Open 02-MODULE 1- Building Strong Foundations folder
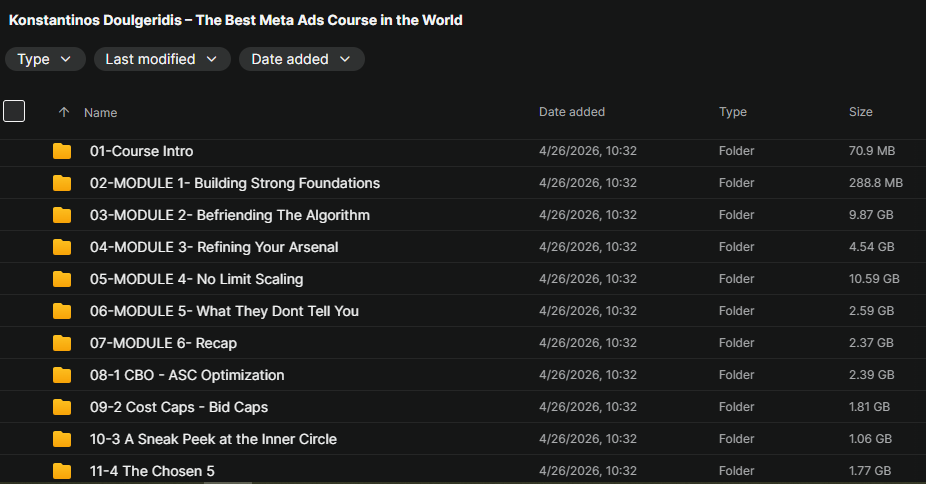Screen dimensions: 926x484 235,183
